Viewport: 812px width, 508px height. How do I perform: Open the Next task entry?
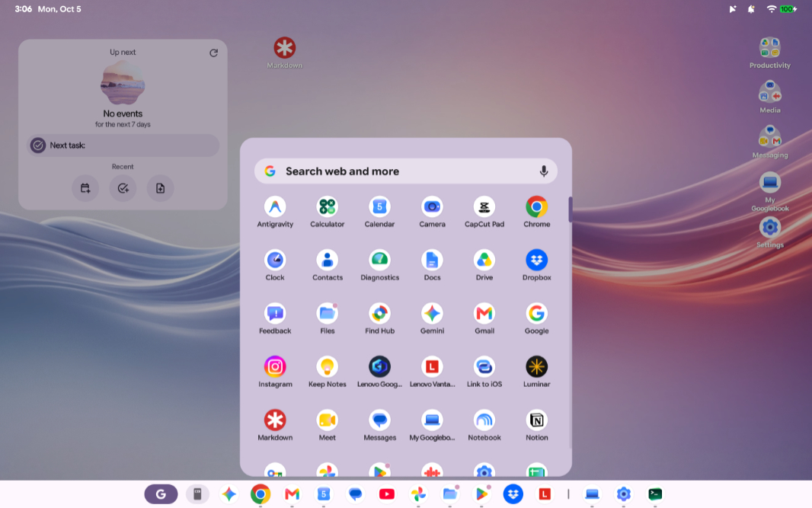pos(123,145)
